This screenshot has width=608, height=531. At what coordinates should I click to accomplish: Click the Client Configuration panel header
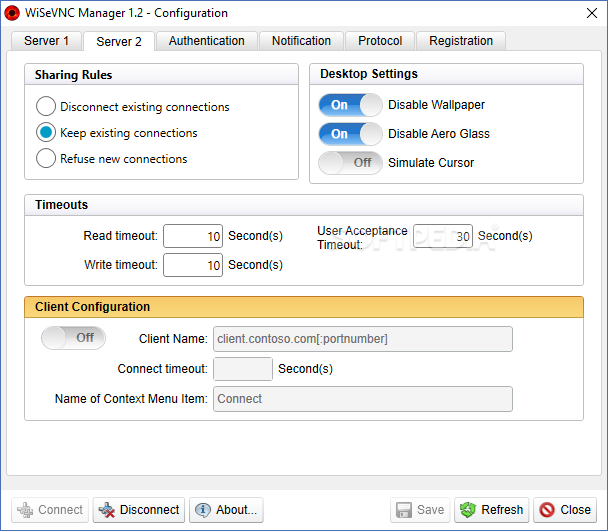pyautogui.click(x=304, y=307)
